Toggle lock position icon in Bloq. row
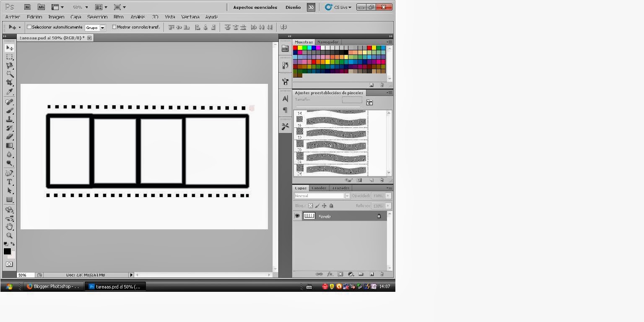Screen dimensions: 644x322 point(324,206)
